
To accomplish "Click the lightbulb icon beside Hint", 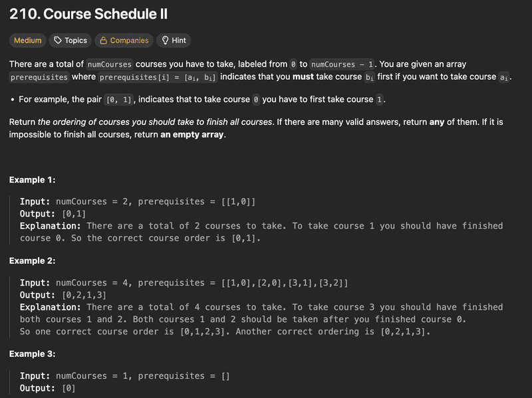I will pyautogui.click(x=165, y=41).
